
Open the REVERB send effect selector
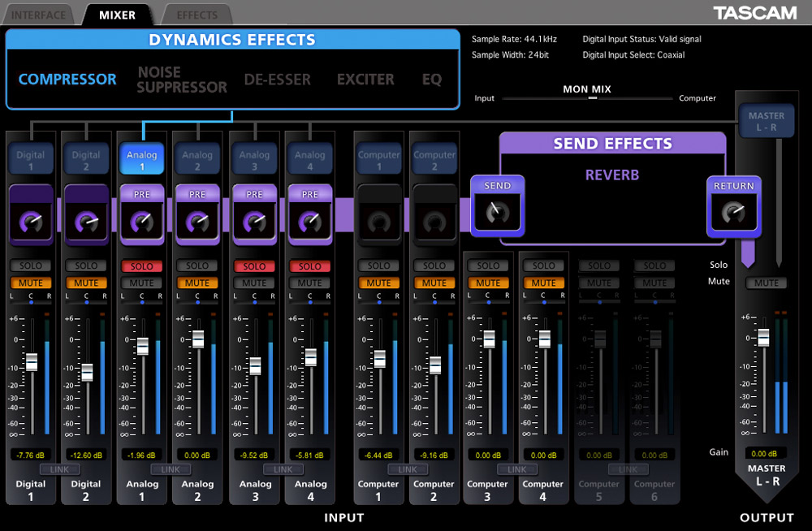coord(611,175)
